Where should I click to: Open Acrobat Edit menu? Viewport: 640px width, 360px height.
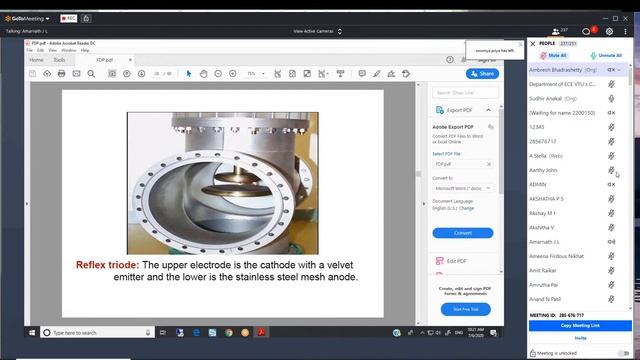40,50
